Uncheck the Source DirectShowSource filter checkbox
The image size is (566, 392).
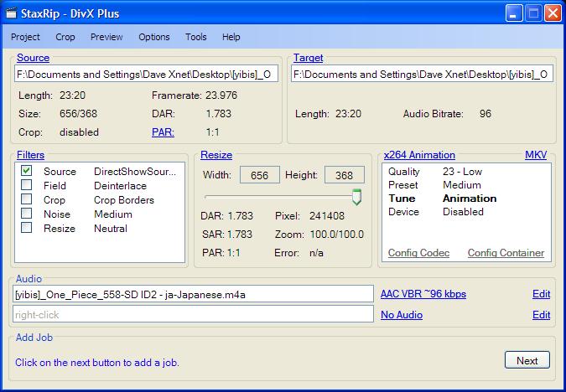[26, 171]
